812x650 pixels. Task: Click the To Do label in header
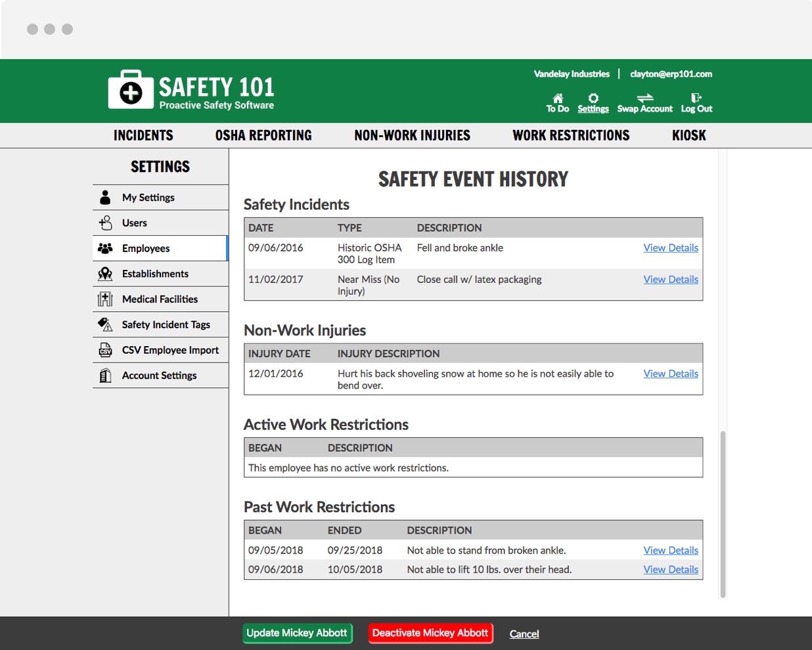[x=558, y=109]
